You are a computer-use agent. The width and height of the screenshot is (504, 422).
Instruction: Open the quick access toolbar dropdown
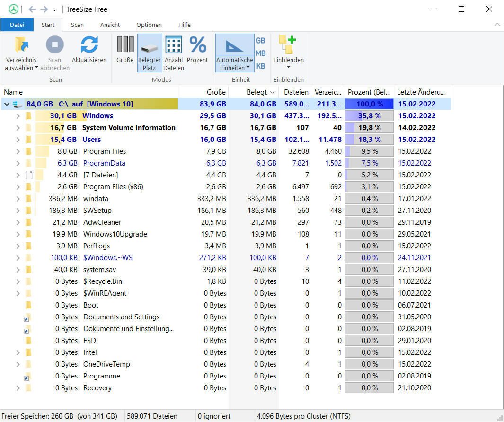(x=54, y=10)
